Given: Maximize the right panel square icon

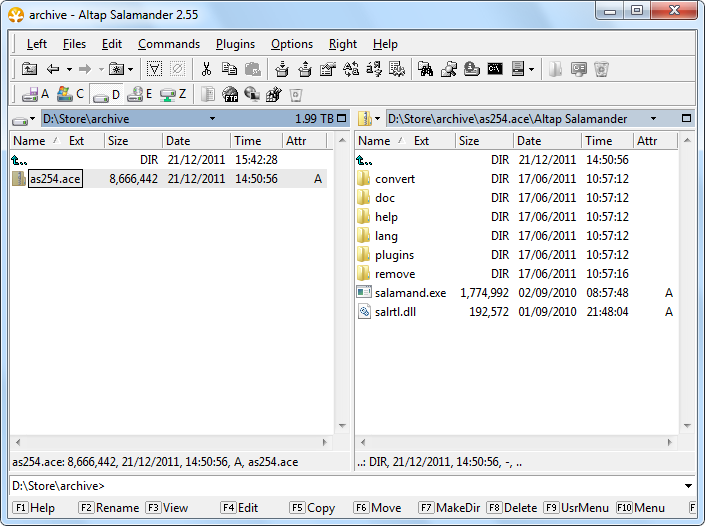Looking at the screenshot, I should 686,118.
